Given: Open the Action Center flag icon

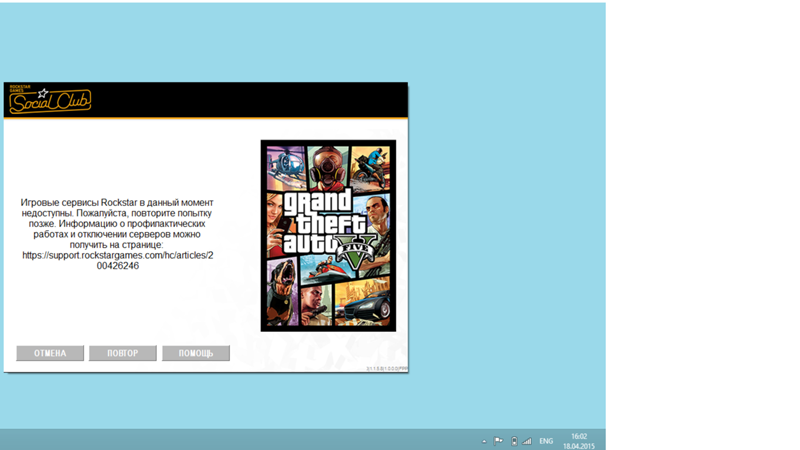Looking at the screenshot, I should click(498, 441).
